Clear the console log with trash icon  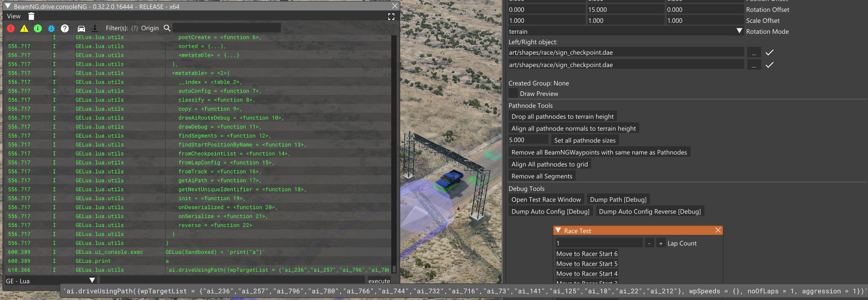31,16
